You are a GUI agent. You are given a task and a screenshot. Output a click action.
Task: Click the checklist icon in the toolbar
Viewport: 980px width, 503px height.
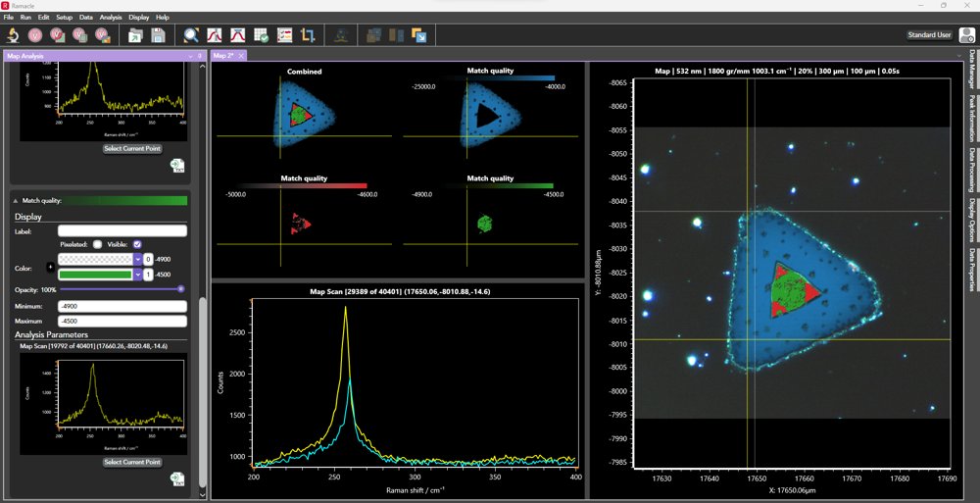(284, 35)
